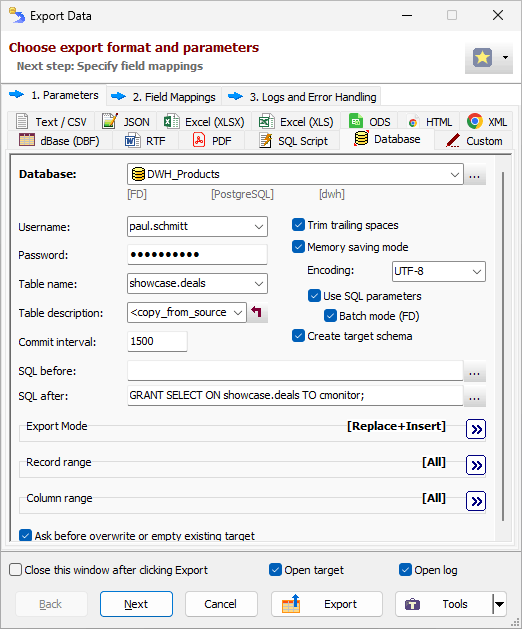Toggle Batch mode (FD) checkbox

coord(330,316)
